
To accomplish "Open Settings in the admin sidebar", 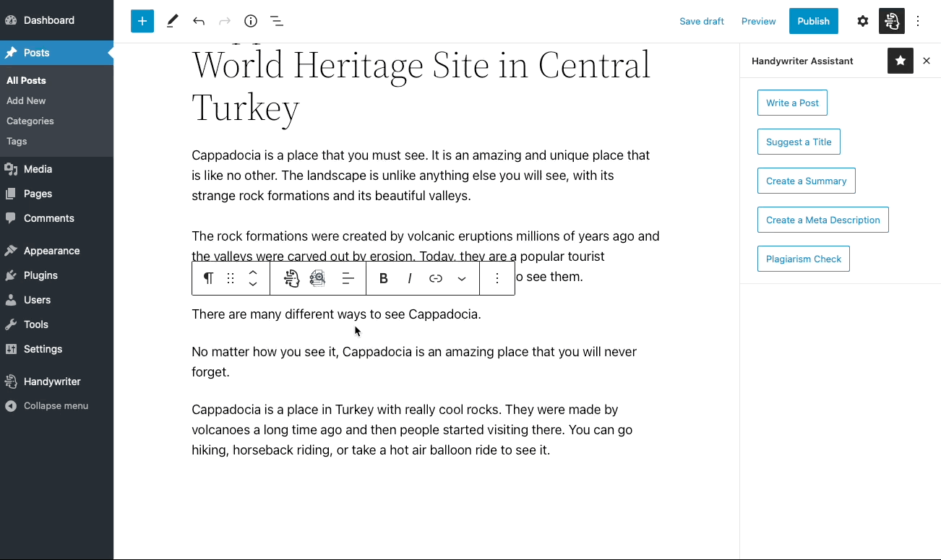I will click(x=56, y=349).
